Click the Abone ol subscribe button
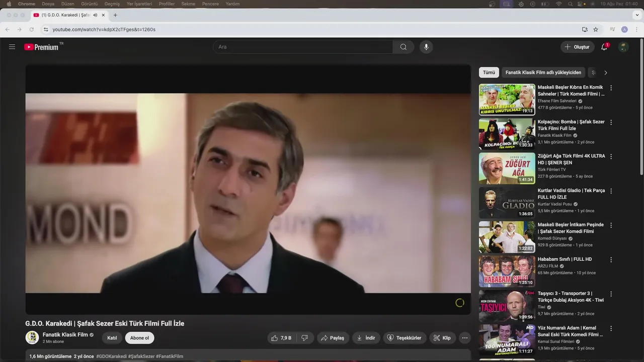The width and height of the screenshot is (644, 362). point(139,338)
